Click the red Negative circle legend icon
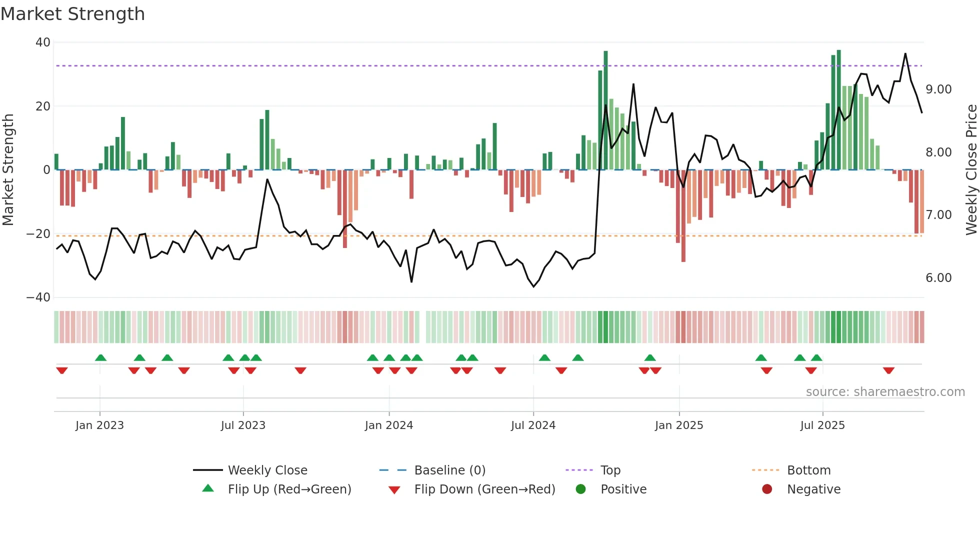This screenshot has height=551, width=980. [766, 489]
